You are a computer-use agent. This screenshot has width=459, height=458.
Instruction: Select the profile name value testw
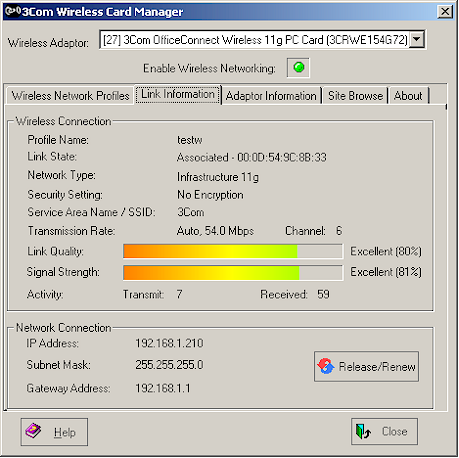coord(190,140)
